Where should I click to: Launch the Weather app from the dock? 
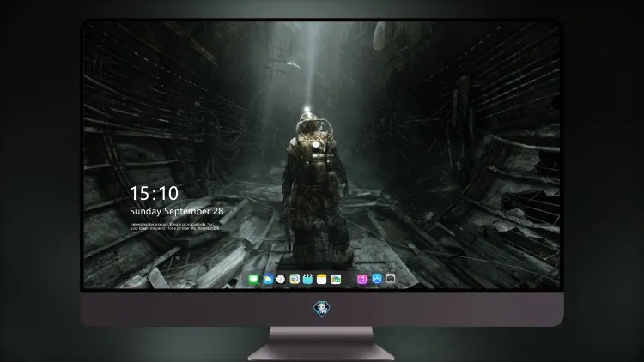pyautogui.click(x=267, y=280)
